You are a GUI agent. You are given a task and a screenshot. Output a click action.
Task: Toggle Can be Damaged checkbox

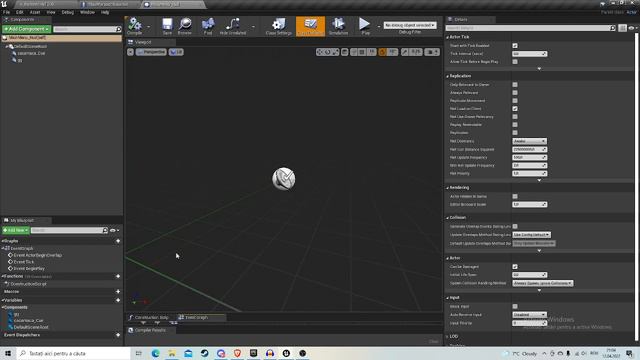tap(515, 267)
